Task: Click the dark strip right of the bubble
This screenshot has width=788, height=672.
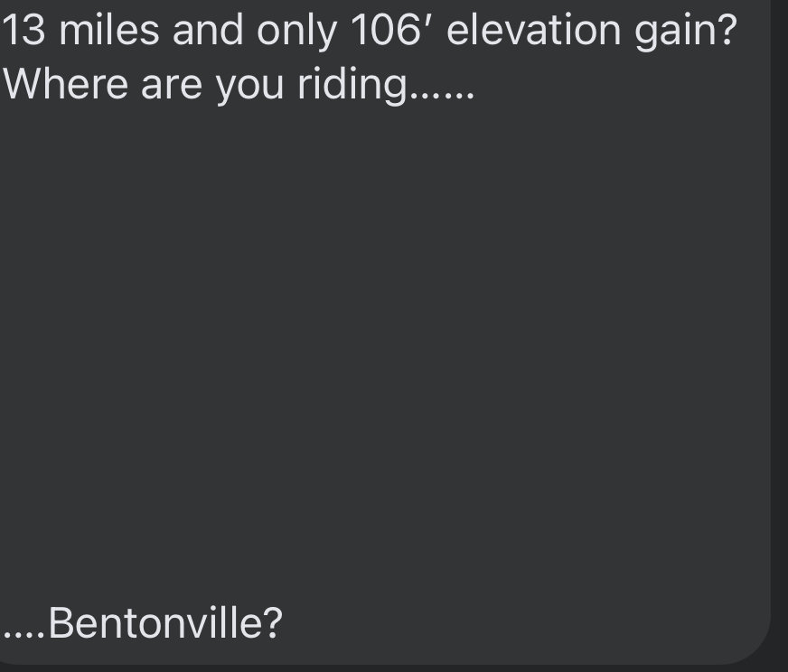Action: [x=780, y=336]
